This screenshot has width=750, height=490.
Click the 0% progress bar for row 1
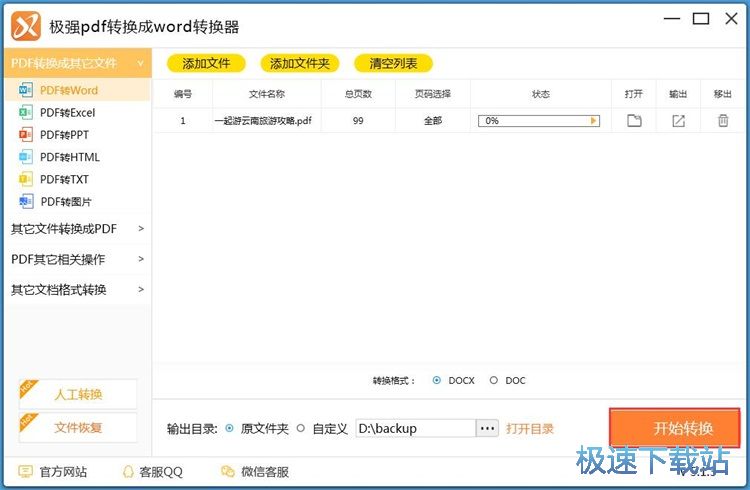point(539,121)
